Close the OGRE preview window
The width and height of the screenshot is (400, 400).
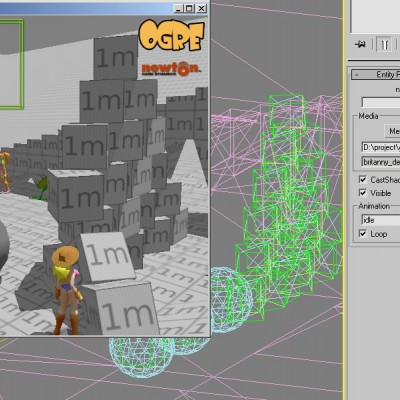pos(201,9)
